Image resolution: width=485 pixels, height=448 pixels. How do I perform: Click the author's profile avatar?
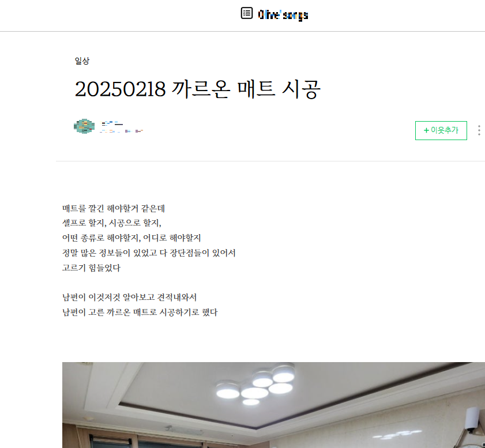(x=84, y=126)
